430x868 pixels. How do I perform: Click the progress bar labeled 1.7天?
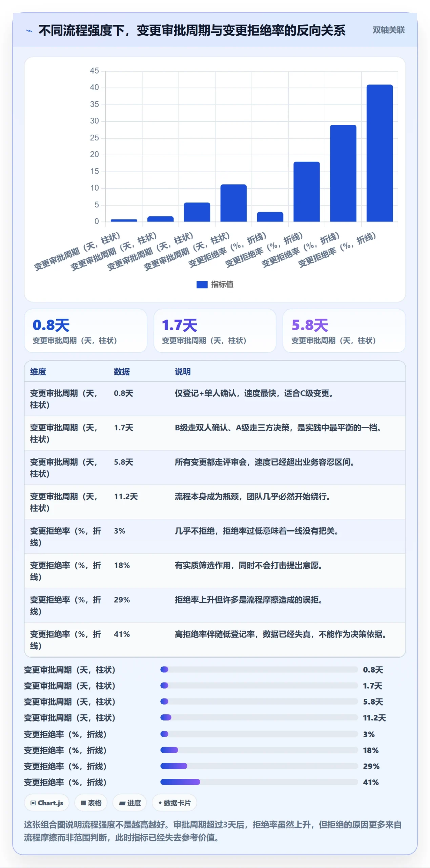[x=259, y=685]
